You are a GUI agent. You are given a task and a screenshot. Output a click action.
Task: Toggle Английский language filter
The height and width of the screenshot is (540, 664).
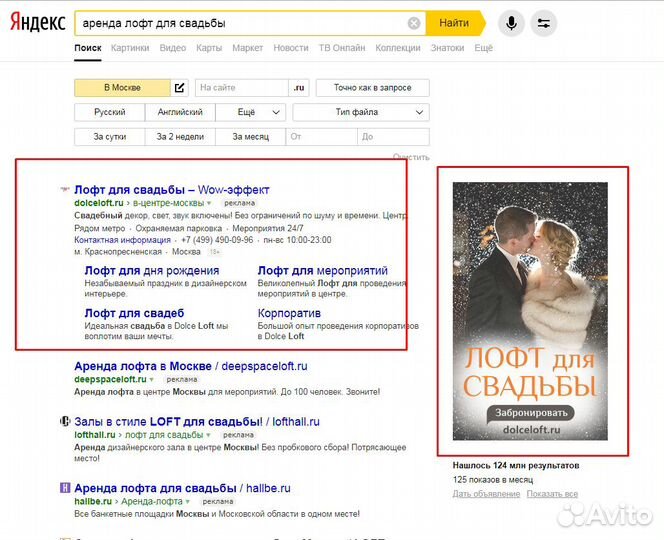click(x=180, y=112)
